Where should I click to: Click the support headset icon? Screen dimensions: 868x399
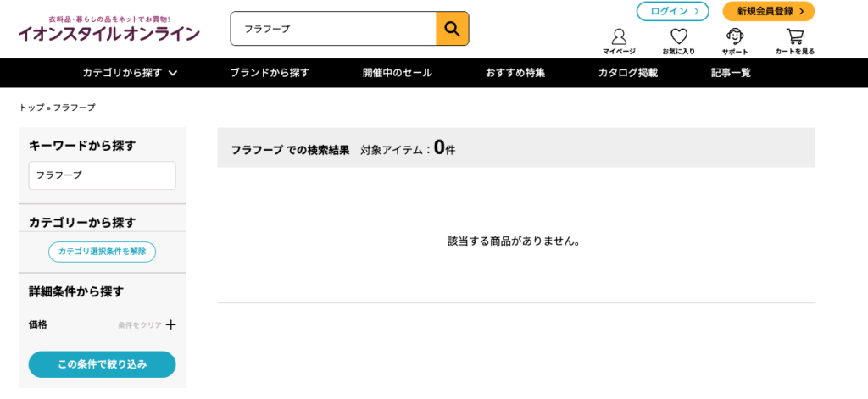pyautogui.click(x=735, y=40)
